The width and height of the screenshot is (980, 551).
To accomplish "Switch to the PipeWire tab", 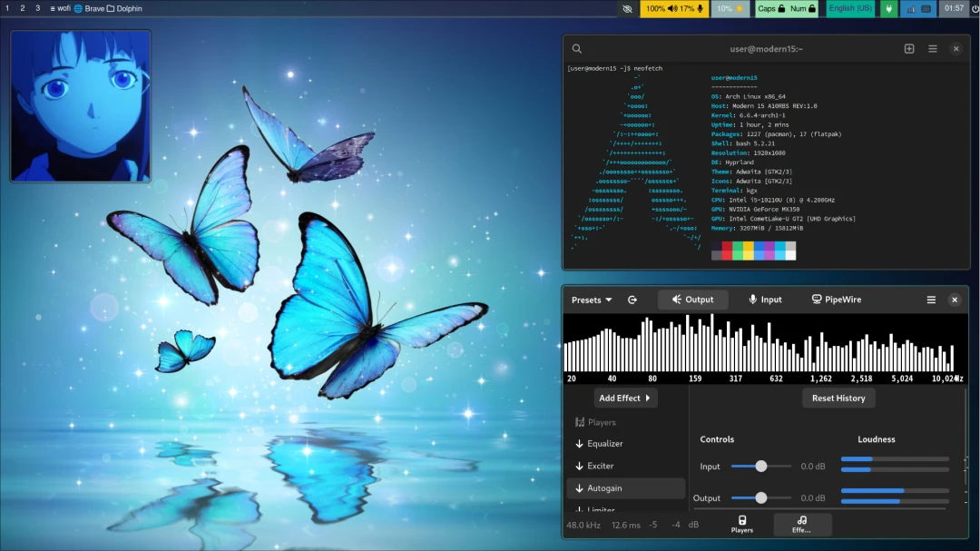I will tap(836, 300).
